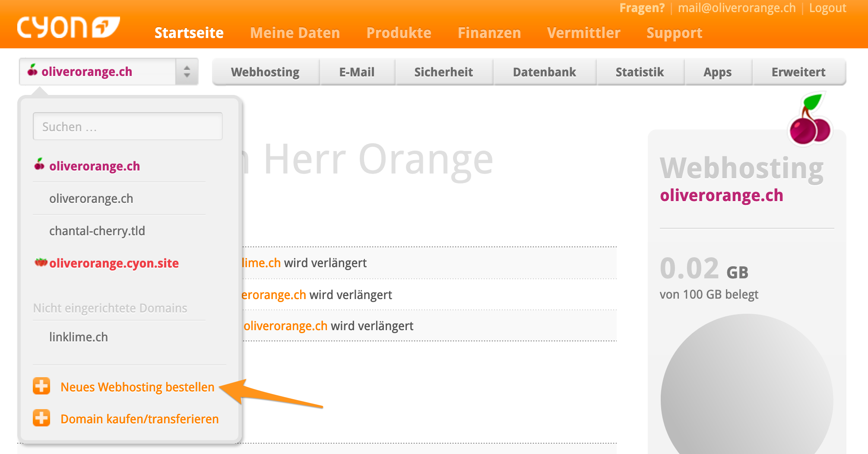Click the strawberry icon next to oliverorange.cyon.site

coord(40,262)
